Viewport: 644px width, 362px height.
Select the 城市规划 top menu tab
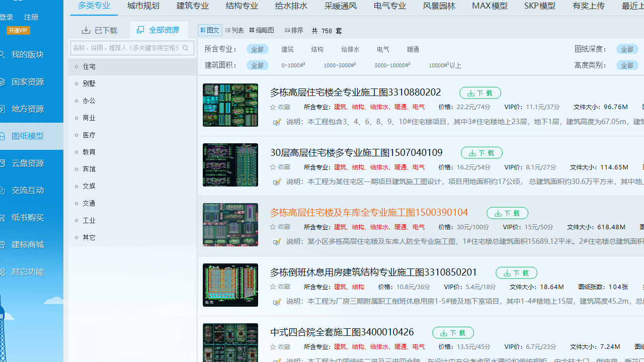click(x=143, y=6)
